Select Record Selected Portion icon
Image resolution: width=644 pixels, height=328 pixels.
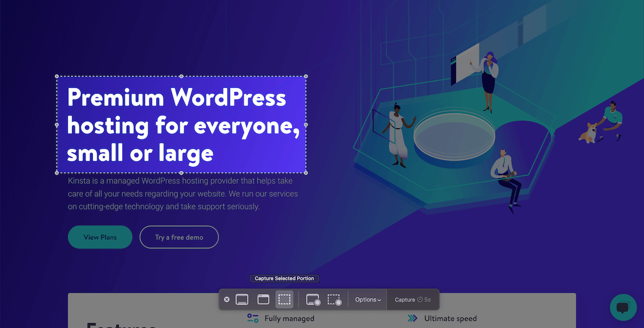pos(334,299)
